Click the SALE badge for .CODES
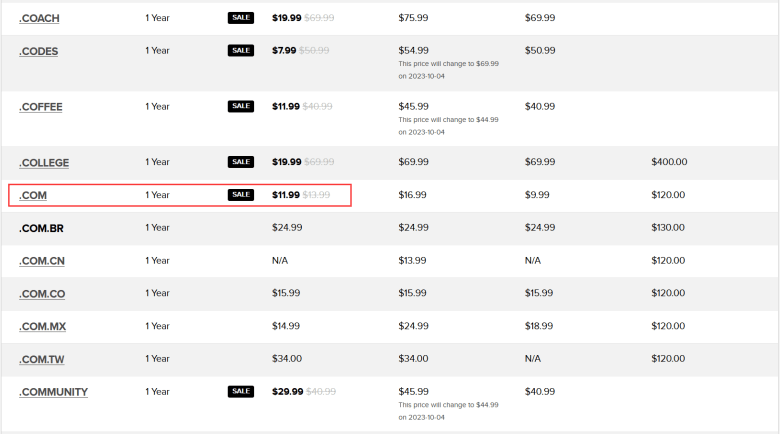780x434 pixels. coord(241,50)
